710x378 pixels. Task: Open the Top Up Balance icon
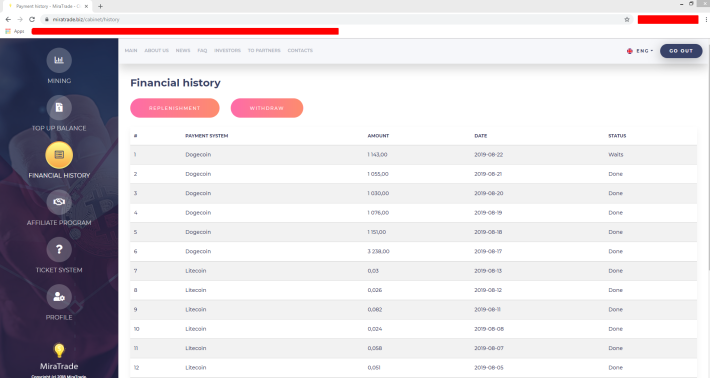tap(59, 108)
